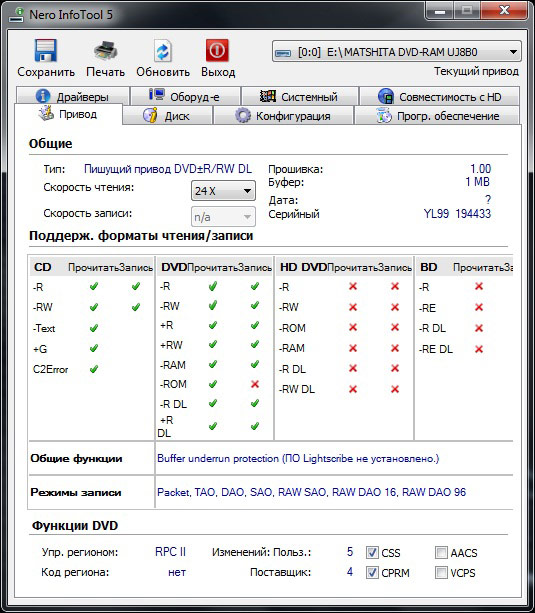Click the Печать printer icon
This screenshot has height=613, width=535.
[x=105, y=51]
